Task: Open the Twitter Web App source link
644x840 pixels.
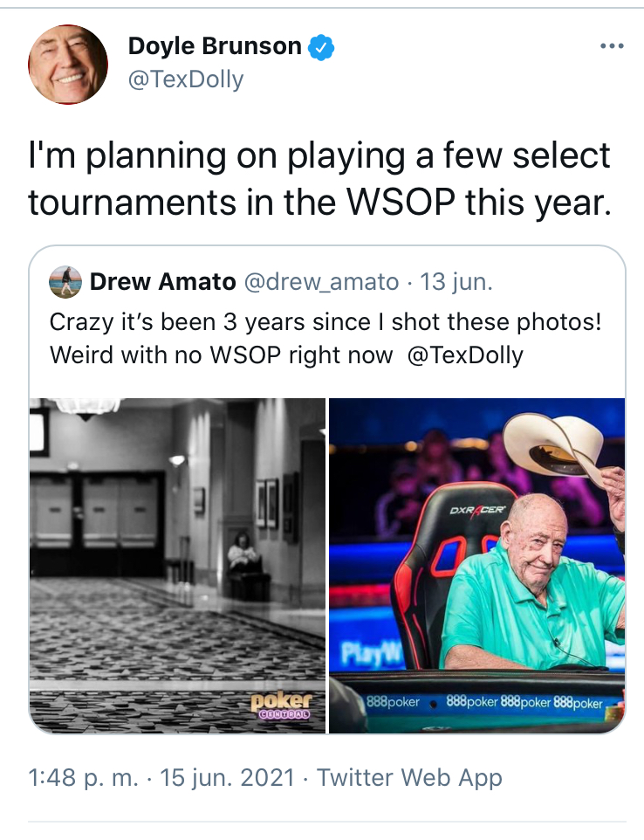Action: [409, 778]
